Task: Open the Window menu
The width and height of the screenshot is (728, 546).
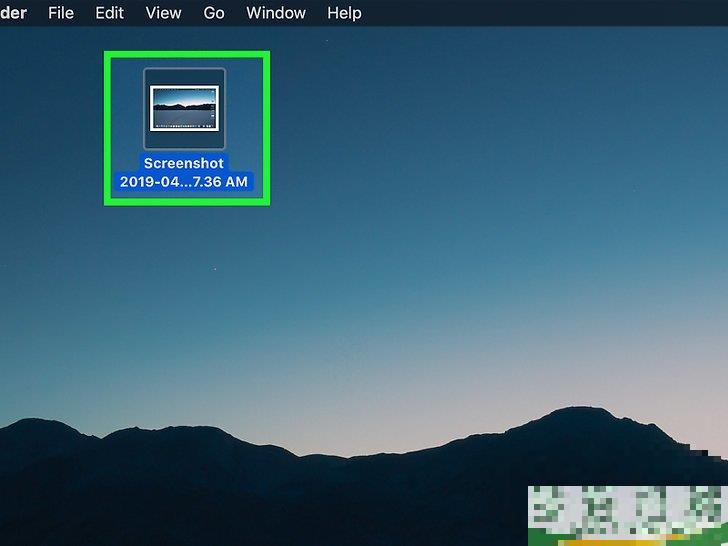Action: tap(276, 13)
